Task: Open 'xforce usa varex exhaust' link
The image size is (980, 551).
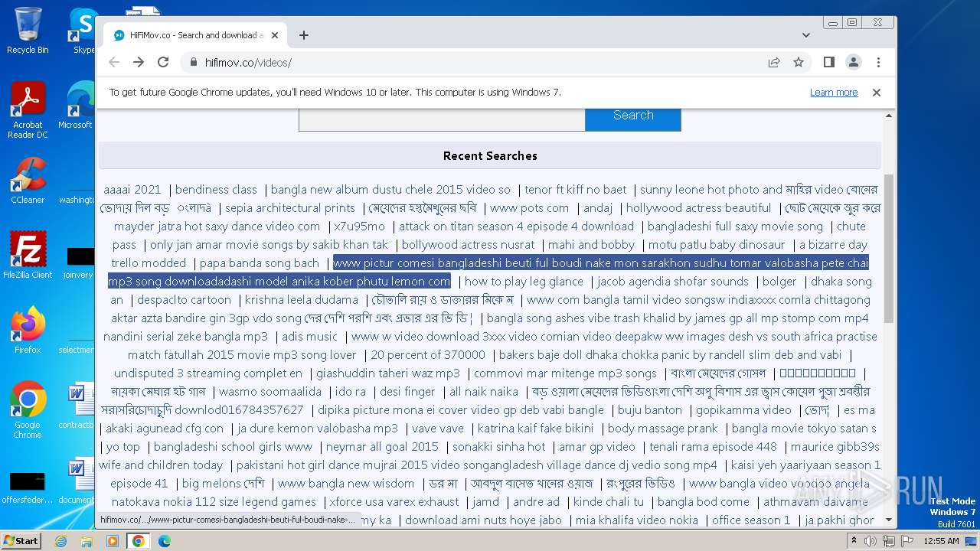Action: [394, 502]
